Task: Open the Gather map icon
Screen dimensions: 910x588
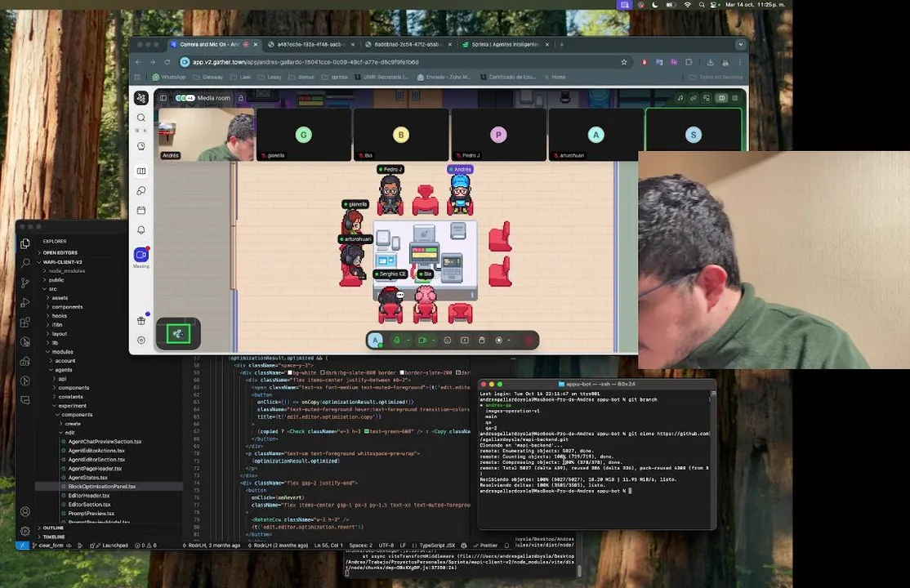Action: [x=141, y=171]
